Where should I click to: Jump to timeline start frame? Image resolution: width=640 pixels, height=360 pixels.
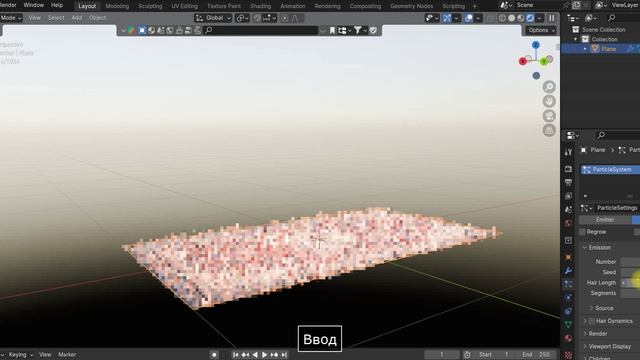point(236,355)
